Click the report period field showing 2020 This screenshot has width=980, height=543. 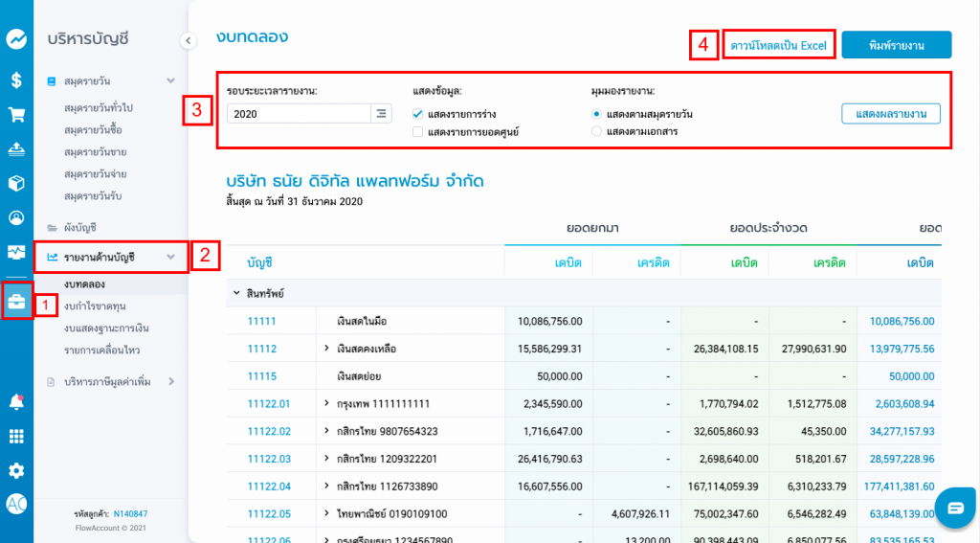pos(298,114)
